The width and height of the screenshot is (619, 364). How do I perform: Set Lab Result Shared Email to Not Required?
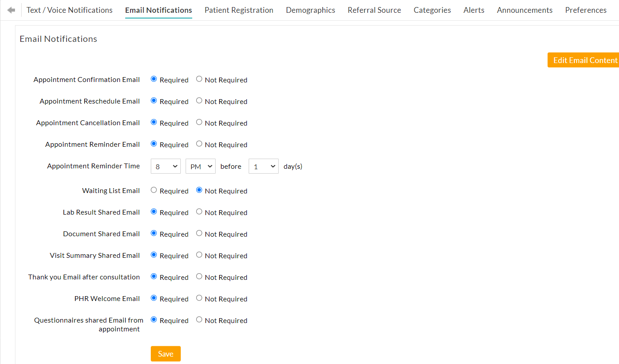tap(199, 211)
